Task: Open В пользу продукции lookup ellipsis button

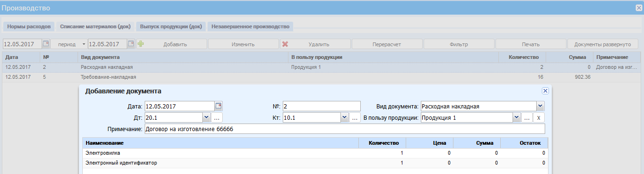Action: (x=527, y=118)
